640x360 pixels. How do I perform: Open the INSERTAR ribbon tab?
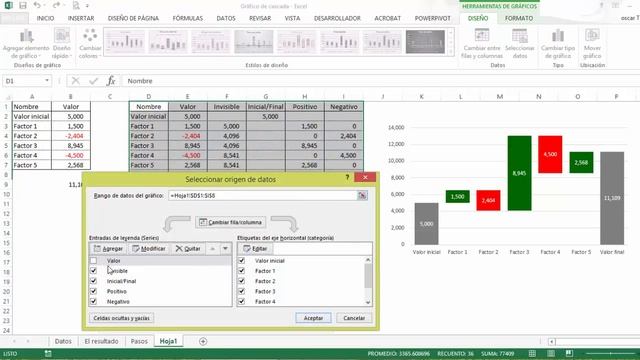(x=81, y=18)
